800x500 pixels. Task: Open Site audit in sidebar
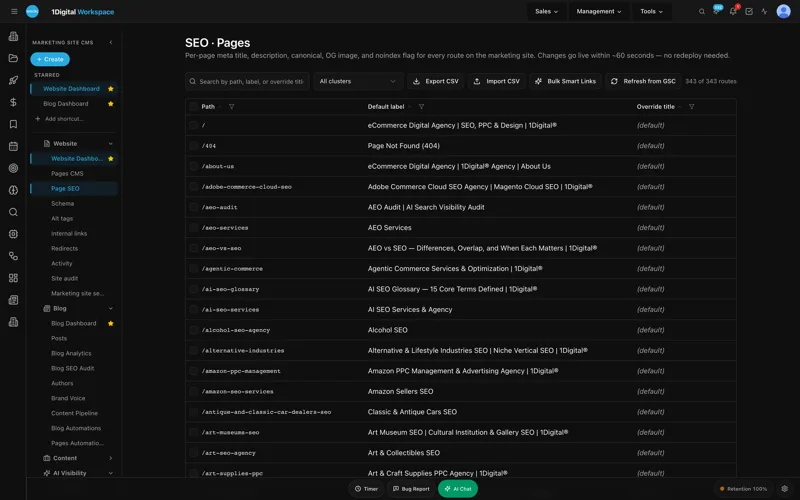(x=64, y=279)
